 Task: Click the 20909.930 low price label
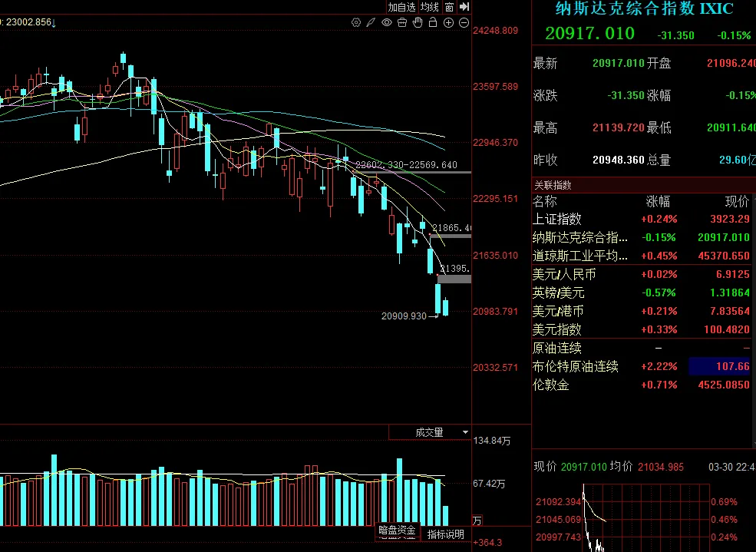pyautogui.click(x=404, y=316)
